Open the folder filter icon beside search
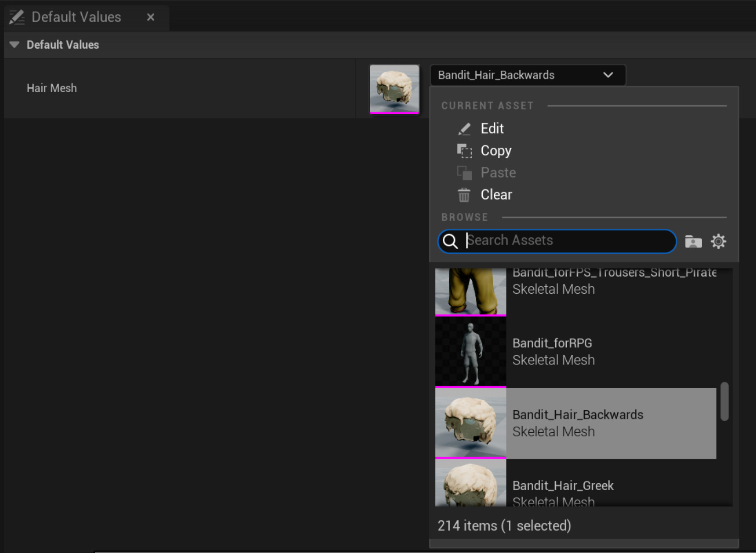This screenshot has height=553, width=756. [694, 241]
